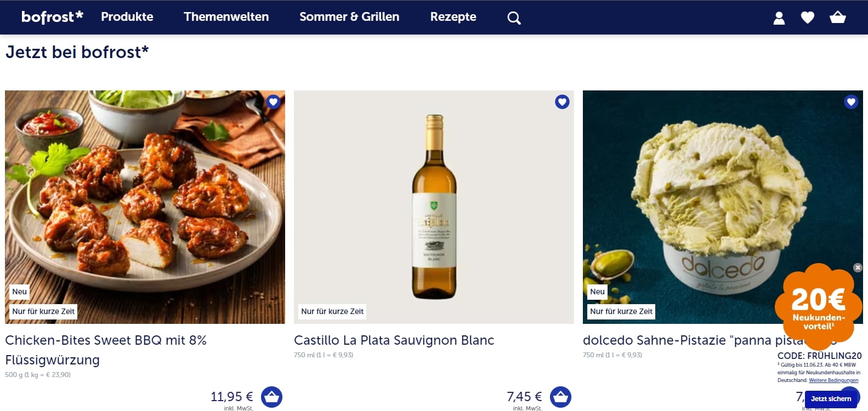This screenshot has width=868, height=411.
Task: Click the bofrost* logo
Action: [x=52, y=17]
